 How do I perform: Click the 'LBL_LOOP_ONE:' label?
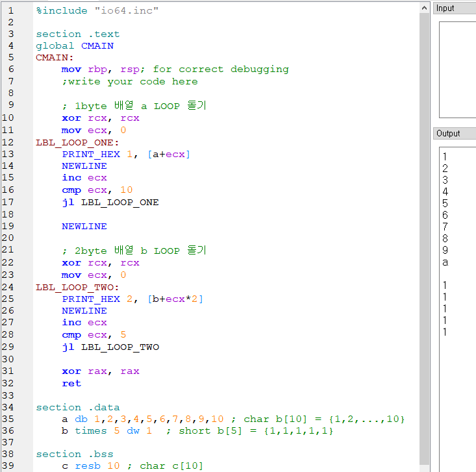pyautogui.click(x=77, y=142)
